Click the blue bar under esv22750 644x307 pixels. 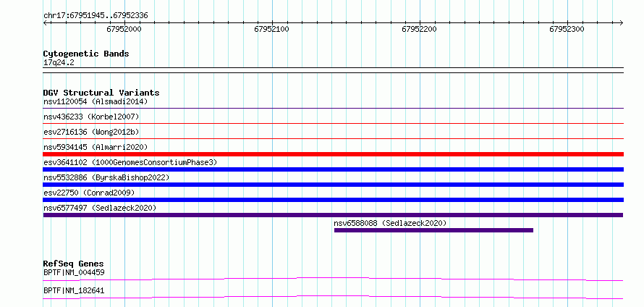click(x=333, y=200)
